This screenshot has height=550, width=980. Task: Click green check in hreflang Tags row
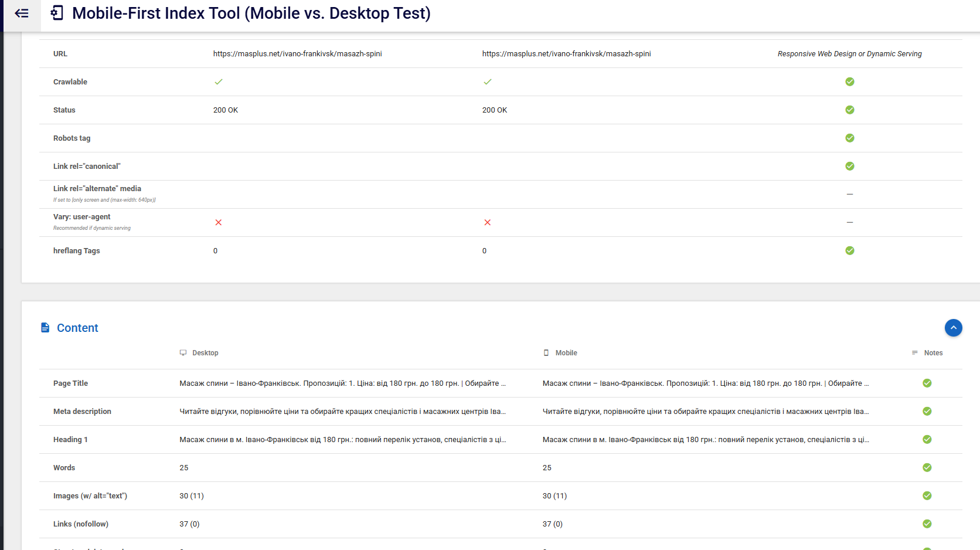pyautogui.click(x=850, y=250)
